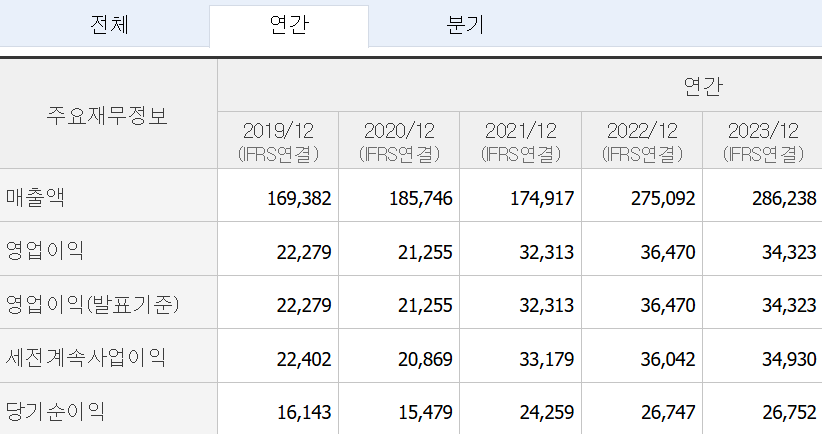Screen dimensions: 822x434
Task: Select 당기순이익 value 26,752
Action: pos(789,413)
